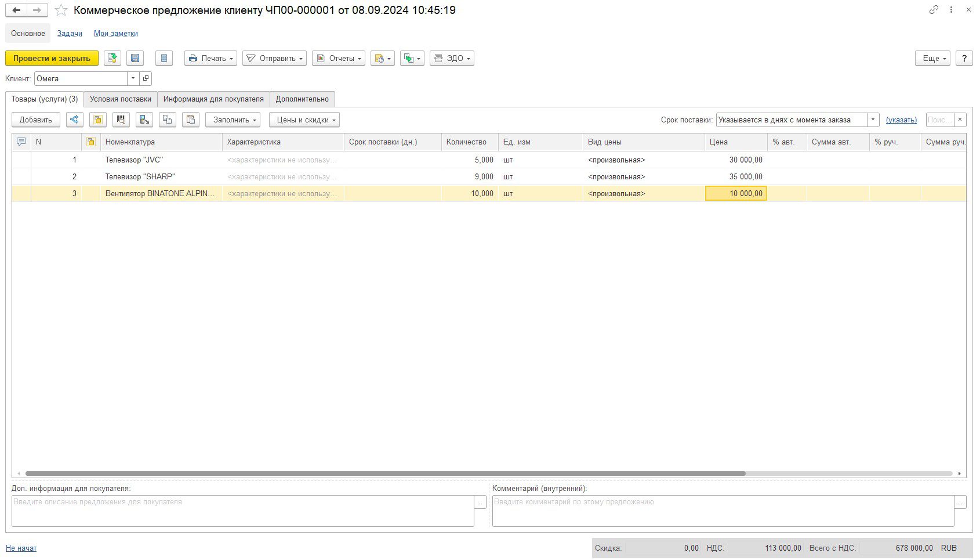980x560 pixels.
Task: Click the split row icon next to Добавить
Action: (74, 120)
